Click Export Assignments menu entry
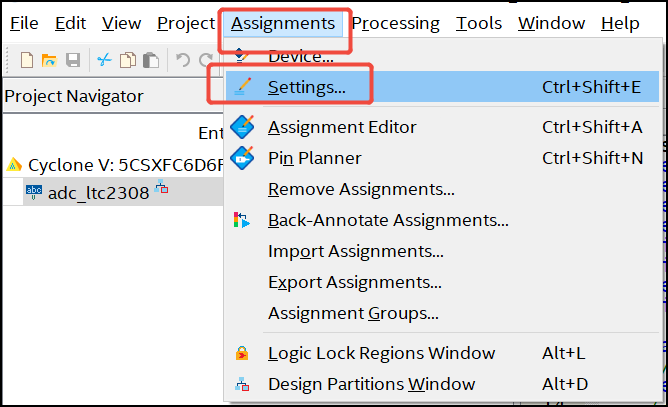 (354, 282)
